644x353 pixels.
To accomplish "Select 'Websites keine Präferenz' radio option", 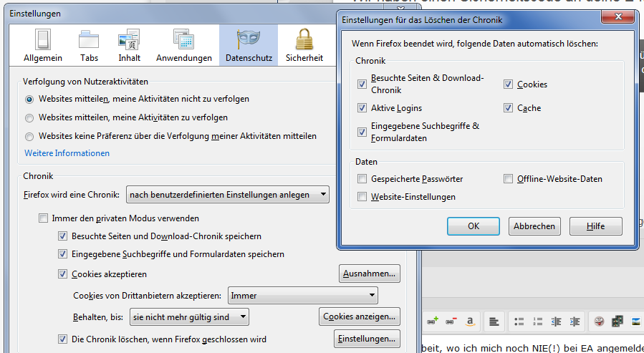I will click(29, 136).
